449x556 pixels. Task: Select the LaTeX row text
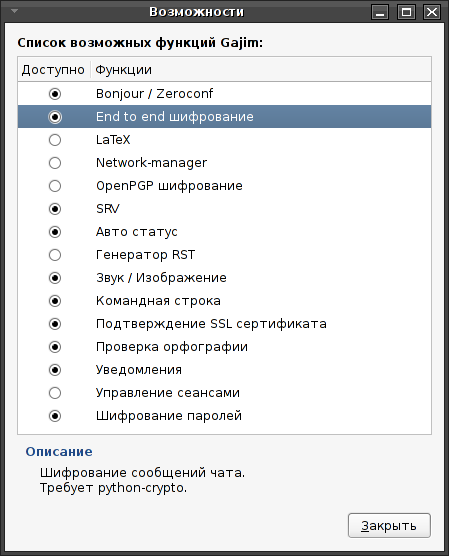click(113, 140)
